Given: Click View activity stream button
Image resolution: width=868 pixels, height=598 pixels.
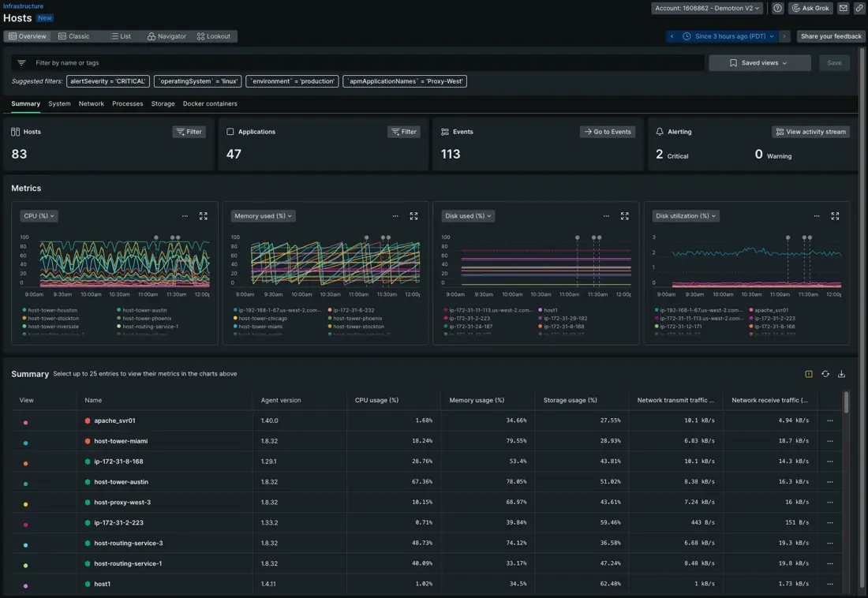Looking at the screenshot, I should (810, 132).
